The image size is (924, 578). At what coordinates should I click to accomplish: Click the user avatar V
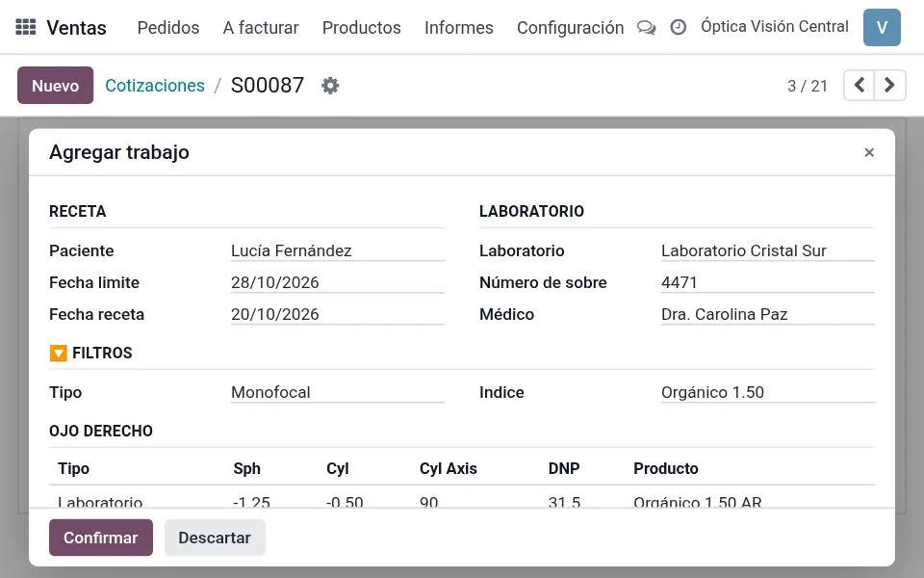882,27
